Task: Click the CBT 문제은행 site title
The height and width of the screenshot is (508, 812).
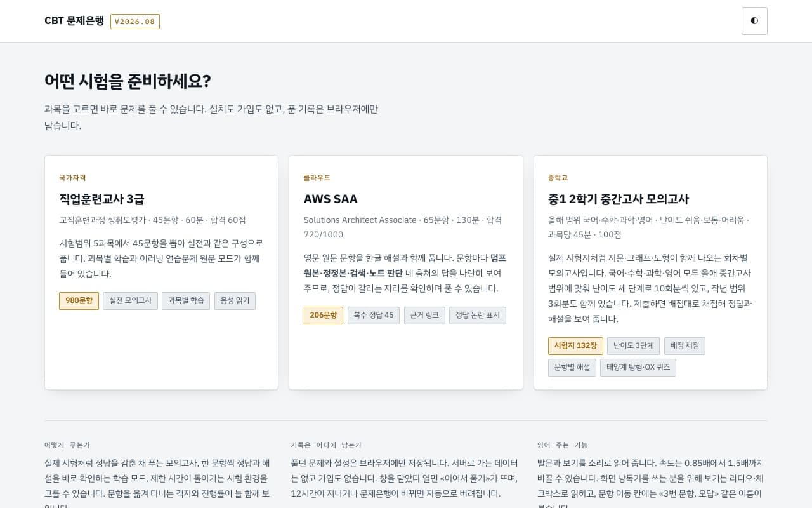Action: click(74, 21)
